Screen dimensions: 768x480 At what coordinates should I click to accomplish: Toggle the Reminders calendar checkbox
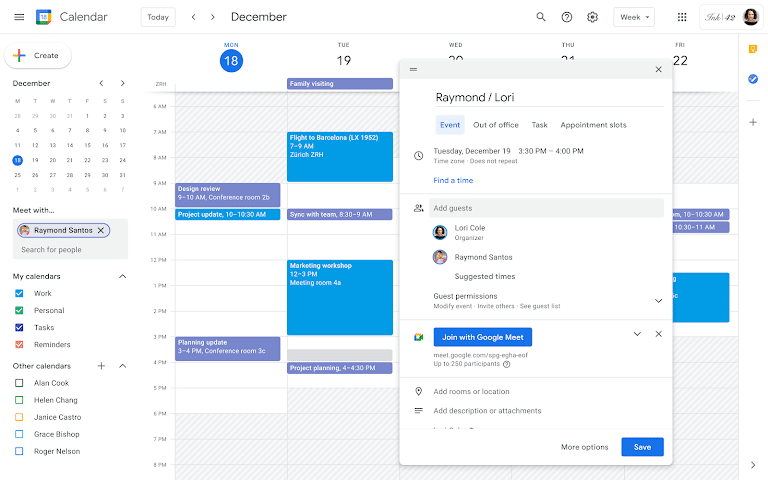[19, 344]
